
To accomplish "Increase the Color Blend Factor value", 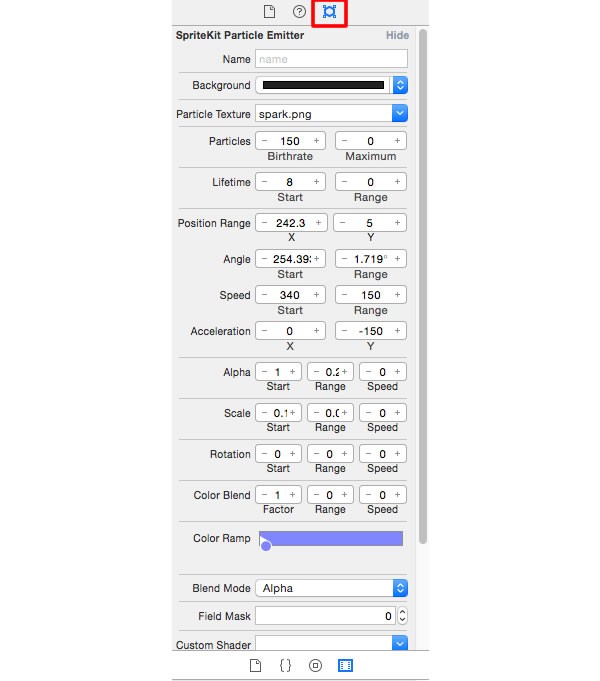I will tap(292, 495).
